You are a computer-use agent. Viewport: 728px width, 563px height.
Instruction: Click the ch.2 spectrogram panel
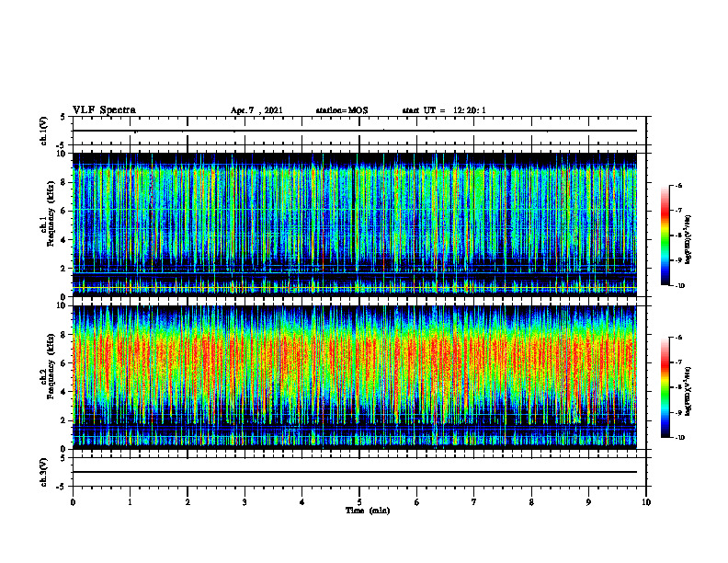pos(355,377)
